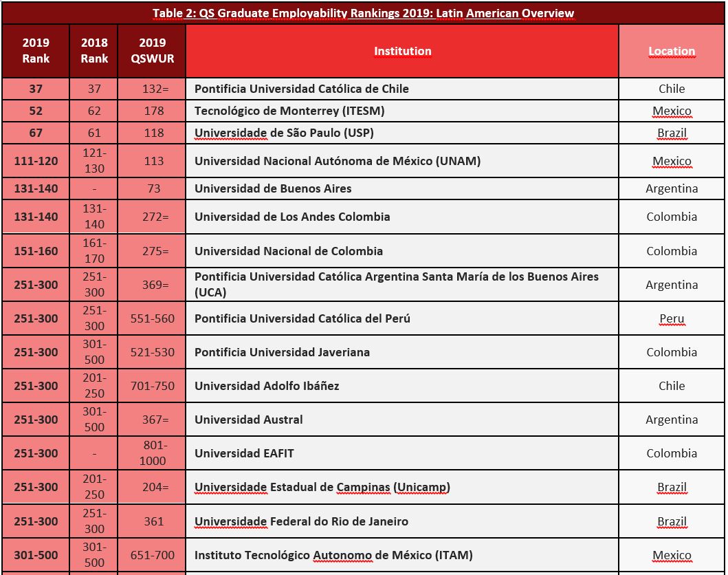Screen dimensions: 728x575
Task: Click QSWUR value '367='
Action: click(x=152, y=420)
